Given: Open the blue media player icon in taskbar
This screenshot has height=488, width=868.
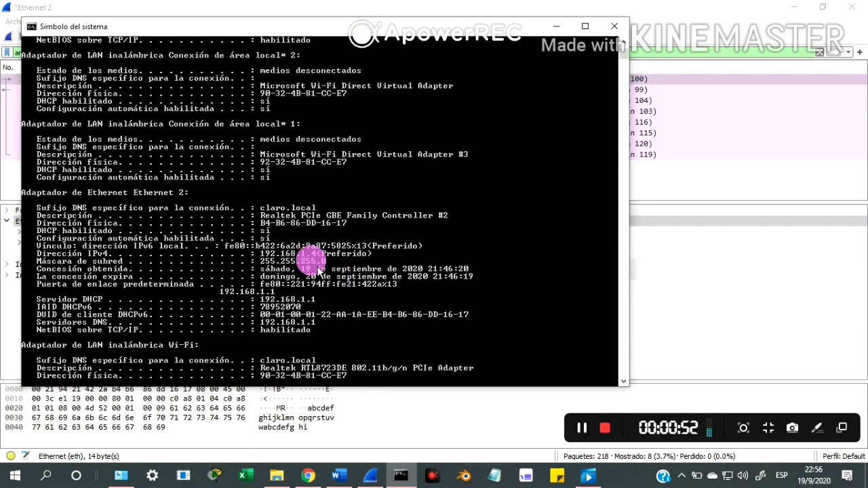Looking at the screenshot, I should (588, 476).
